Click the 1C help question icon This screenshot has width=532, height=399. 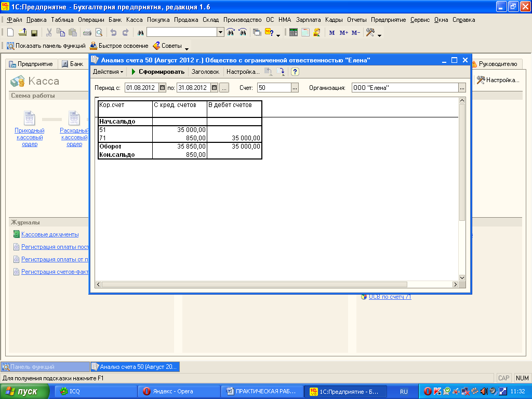click(269, 33)
